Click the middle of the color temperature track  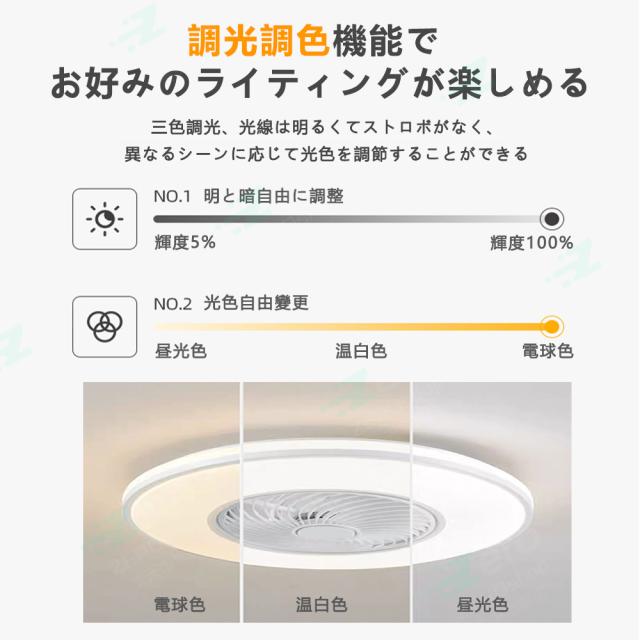353,327
